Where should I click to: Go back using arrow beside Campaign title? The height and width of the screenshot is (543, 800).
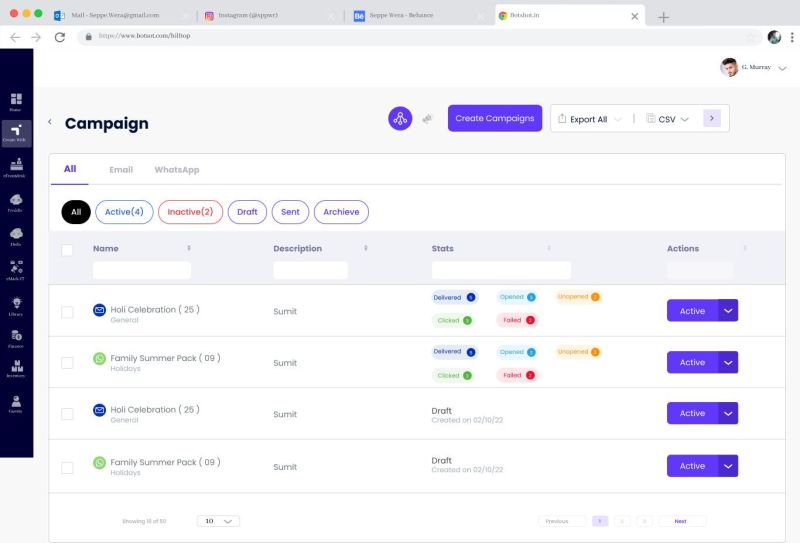(50, 122)
